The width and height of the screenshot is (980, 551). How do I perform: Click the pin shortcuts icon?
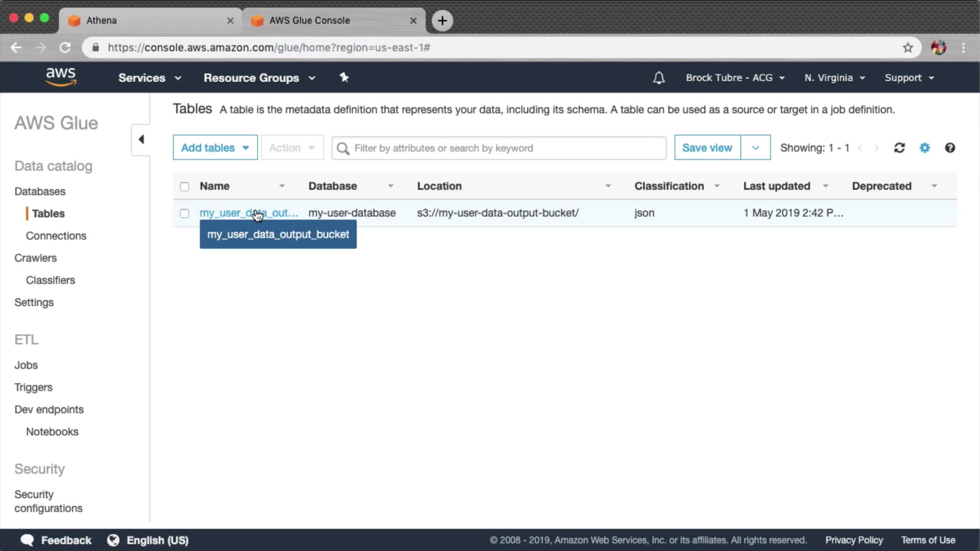click(x=344, y=78)
